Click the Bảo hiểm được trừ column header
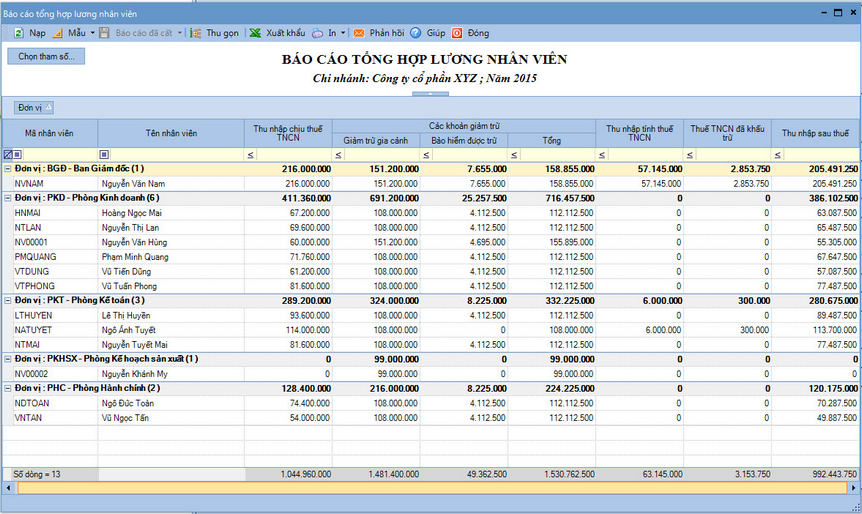862x514 pixels. pyautogui.click(x=464, y=140)
